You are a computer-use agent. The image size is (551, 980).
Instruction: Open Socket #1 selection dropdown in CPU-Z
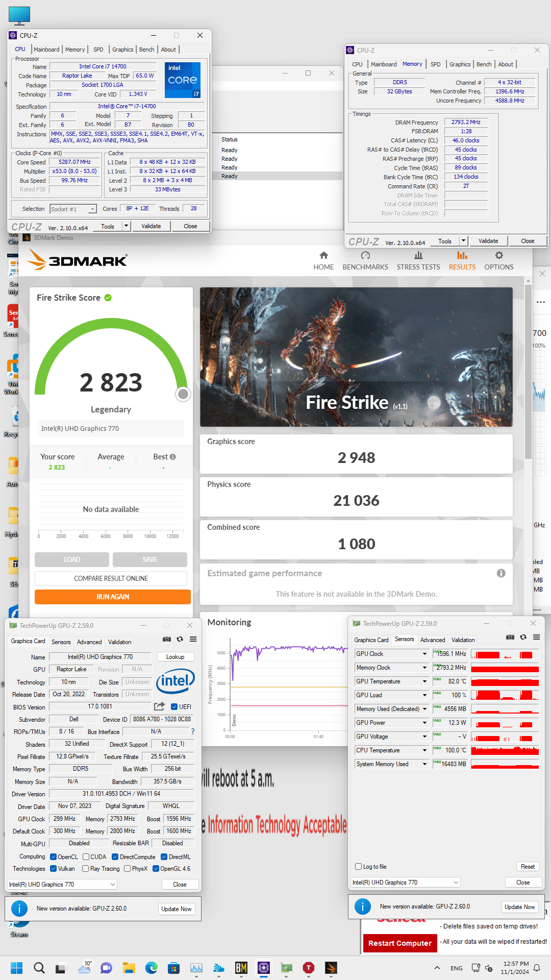click(x=73, y=209)
